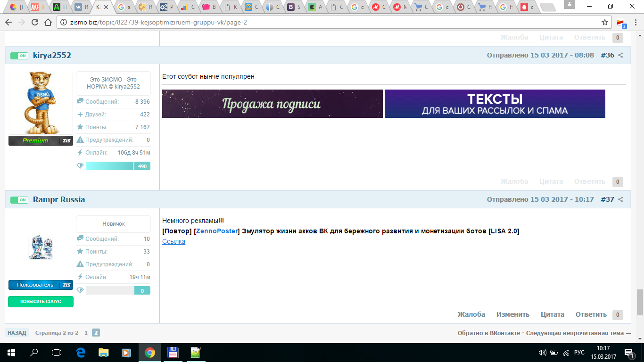Click the friends plus icon for kirya2552

tap(80, 115)
